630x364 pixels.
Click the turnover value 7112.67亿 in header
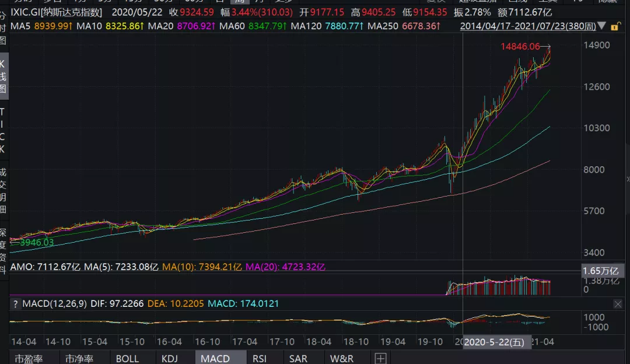coord(530,12)
